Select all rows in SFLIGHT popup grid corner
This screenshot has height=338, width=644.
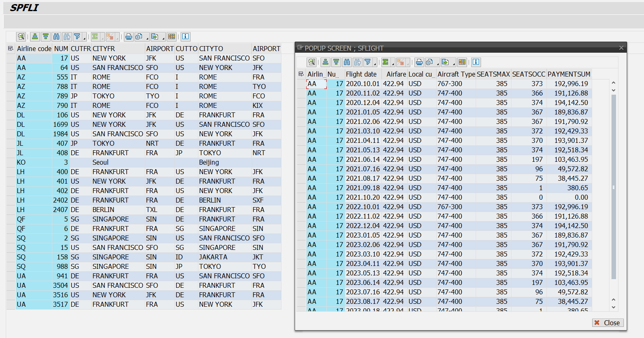[301, 74]
